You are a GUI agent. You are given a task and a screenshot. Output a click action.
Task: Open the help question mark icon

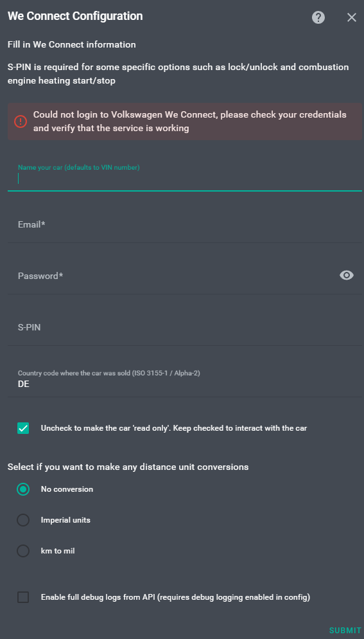pyautogui.click(x=318, y=17)
